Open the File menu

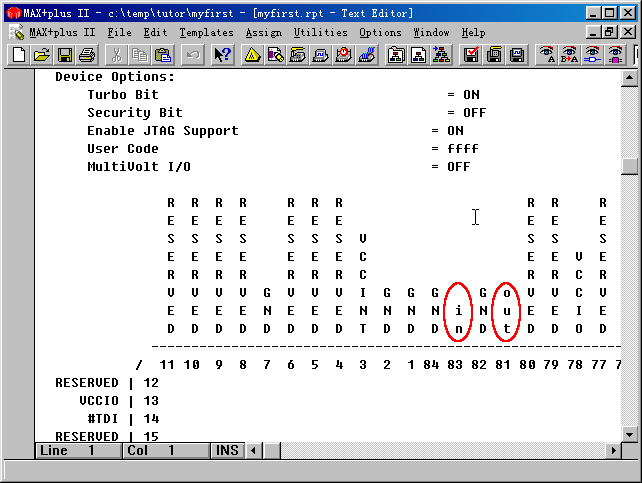coord(119,33)
